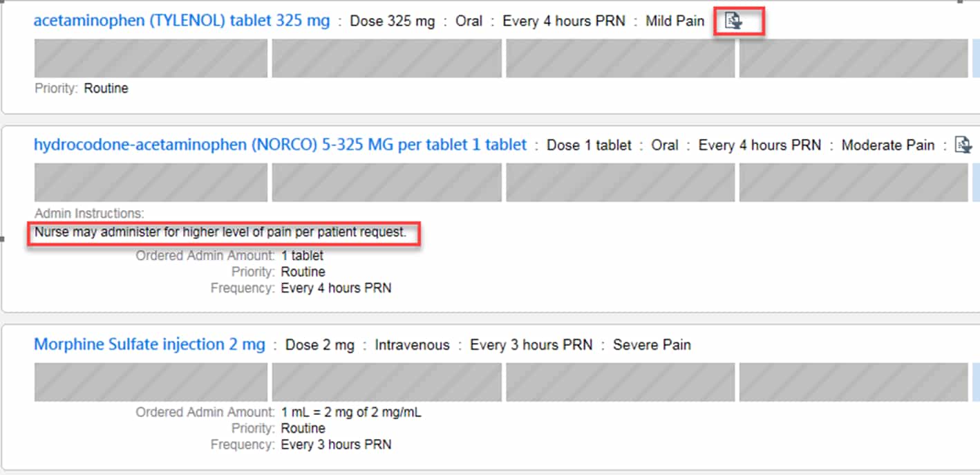Select third gray time cell in NORCO row
980x475 pixels.
tap(620, 183)
